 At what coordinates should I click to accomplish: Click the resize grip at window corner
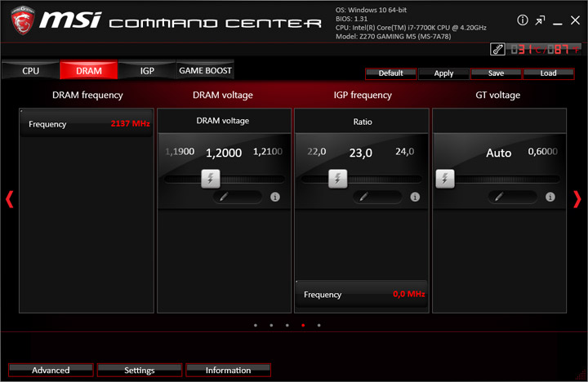point(581,375)
